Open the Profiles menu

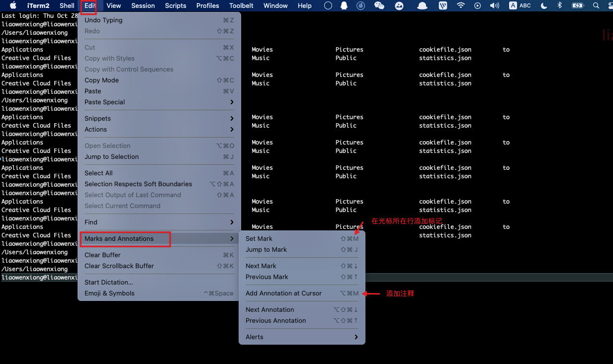pos(208,5)
